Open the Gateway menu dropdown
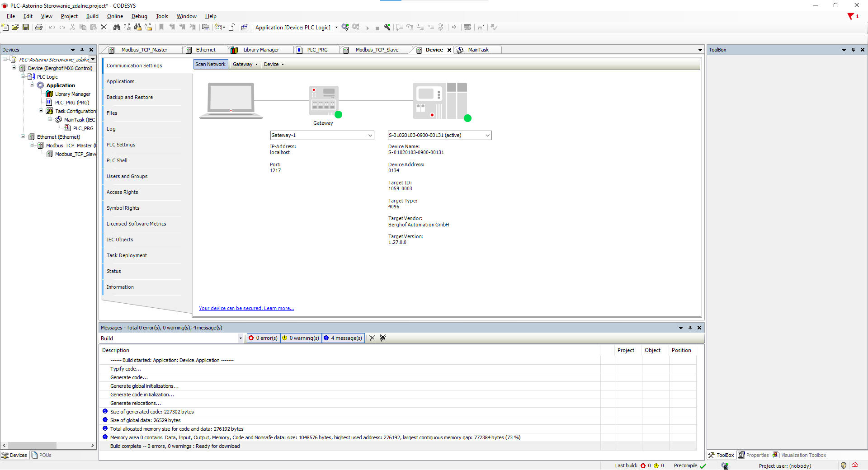This screenshot has width=868, height=470. pyautogui.click(x=245, y=64)
